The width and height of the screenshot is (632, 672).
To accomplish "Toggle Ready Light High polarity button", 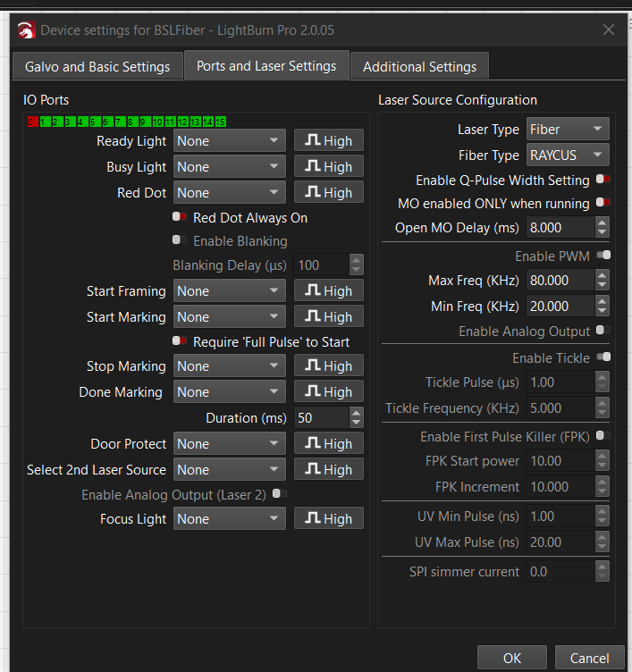I will 328,141.
